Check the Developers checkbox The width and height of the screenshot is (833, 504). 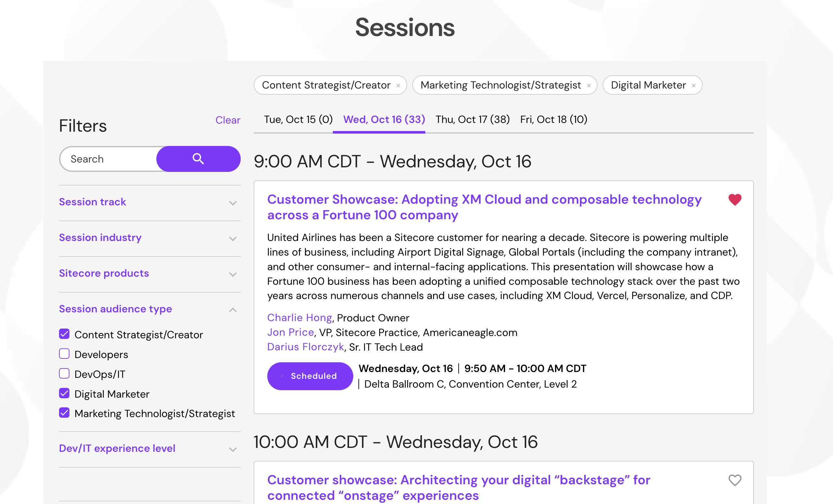[64, 354]
